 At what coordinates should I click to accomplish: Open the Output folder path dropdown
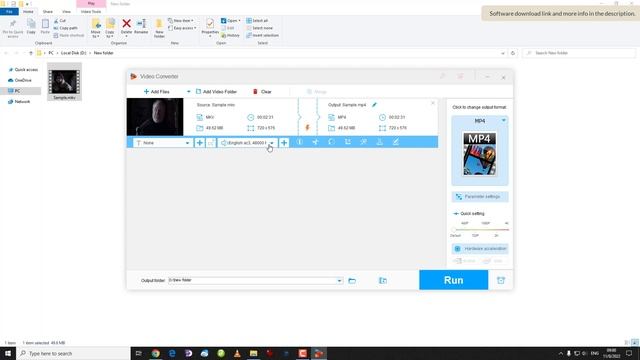[x=339, y=281]
